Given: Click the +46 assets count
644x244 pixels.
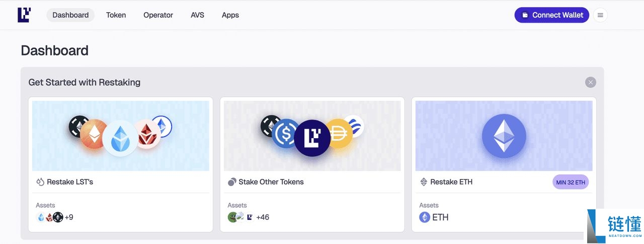Looking at the screenshot, I should 263,217.
